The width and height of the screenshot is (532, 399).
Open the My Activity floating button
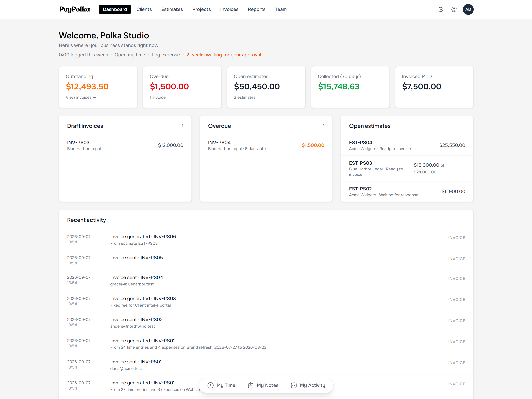point(308,385)
